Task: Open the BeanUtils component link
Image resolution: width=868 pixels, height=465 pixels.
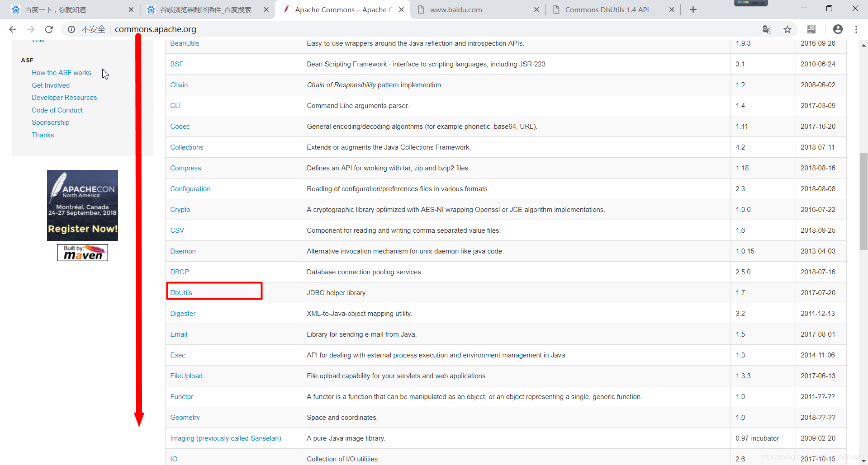Action: pyautogui.click(x=185, y=43)
